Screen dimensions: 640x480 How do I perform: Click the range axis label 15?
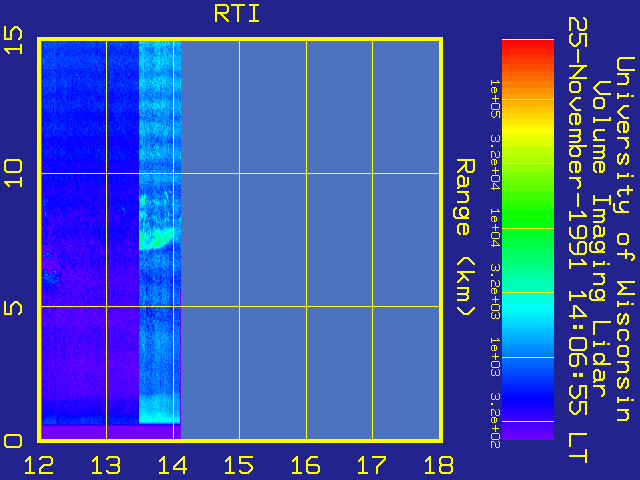pos(13,40)
